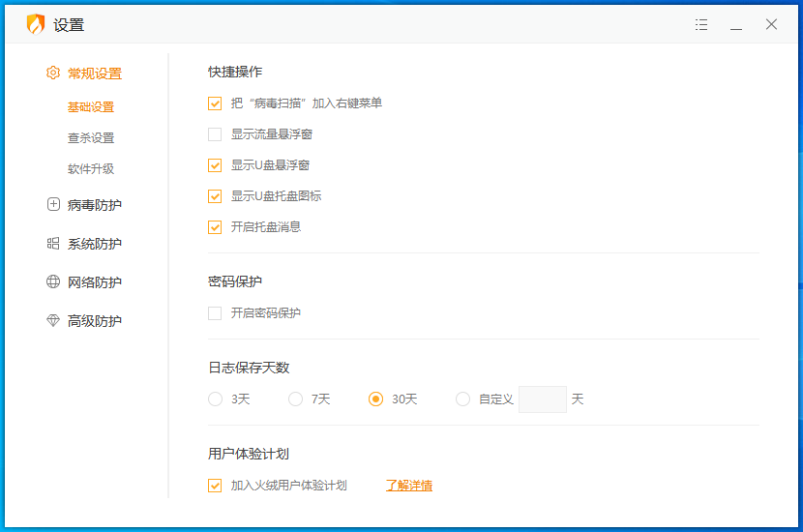803x532 pixels.
Task: Switch to 软件升级 settings
Action: [x=91, y=169]
